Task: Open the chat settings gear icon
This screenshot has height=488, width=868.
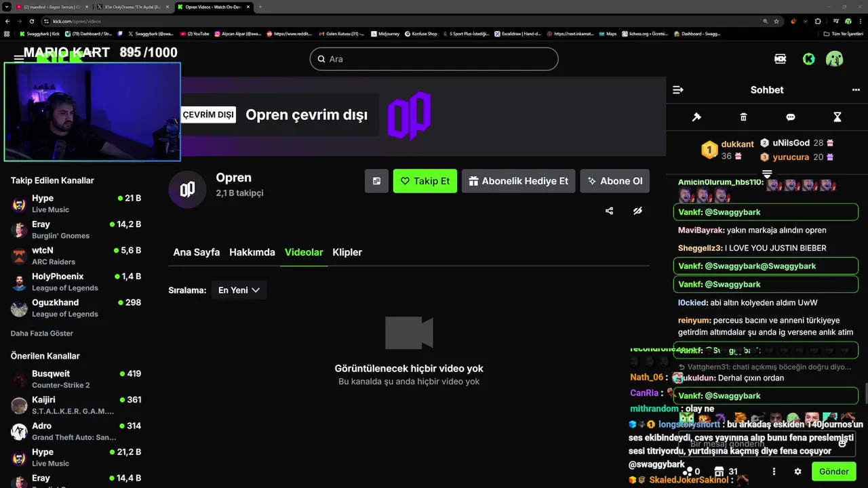Action: [x=797, y=471]
